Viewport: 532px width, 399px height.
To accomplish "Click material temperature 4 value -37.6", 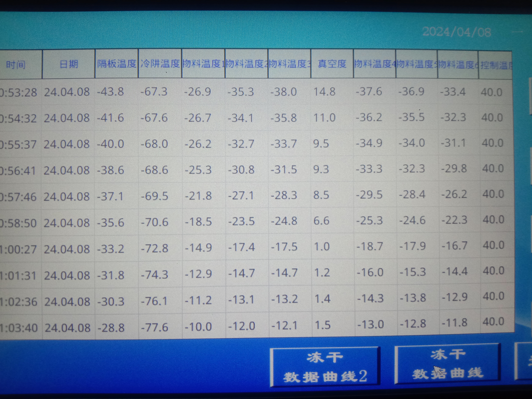I will click(369, 92).
